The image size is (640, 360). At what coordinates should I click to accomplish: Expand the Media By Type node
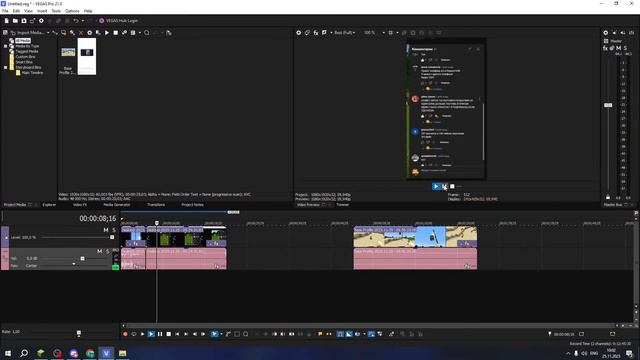[x=6, y=46]
